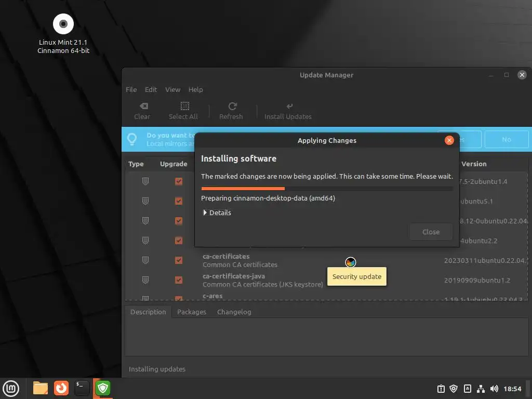The height and width of the screenshot is (399, 532).
Task: Click version 20190909ubuntu1.2
Action: (x=477, y=280)
